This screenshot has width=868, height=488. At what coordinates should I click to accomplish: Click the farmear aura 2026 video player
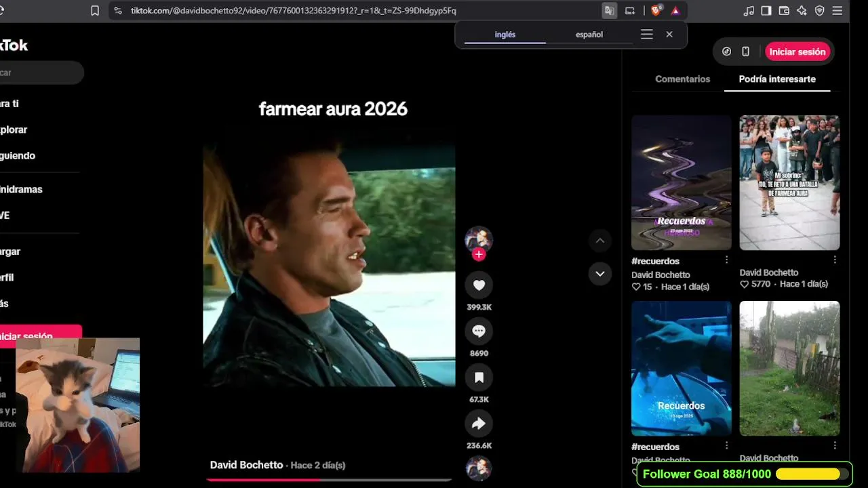tap(330, 259)
